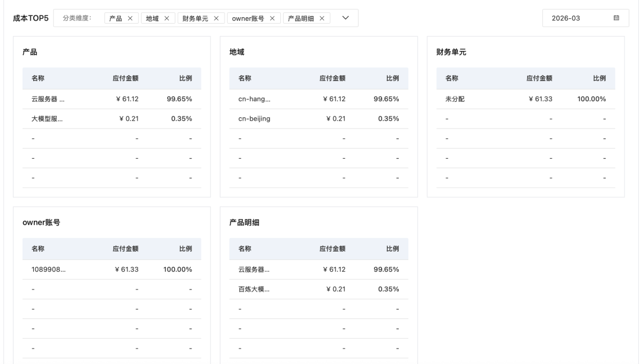The height and width of the screenshot is (364, 640).
Task: Click the cn-hang... region name
Action: point(254,99)
